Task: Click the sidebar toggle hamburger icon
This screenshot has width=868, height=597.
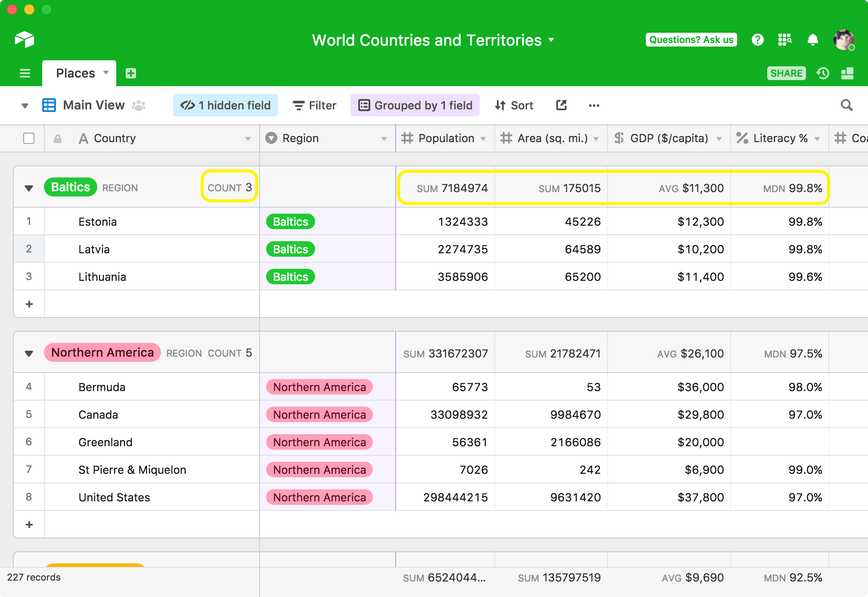Action: [x=25, y=73]
